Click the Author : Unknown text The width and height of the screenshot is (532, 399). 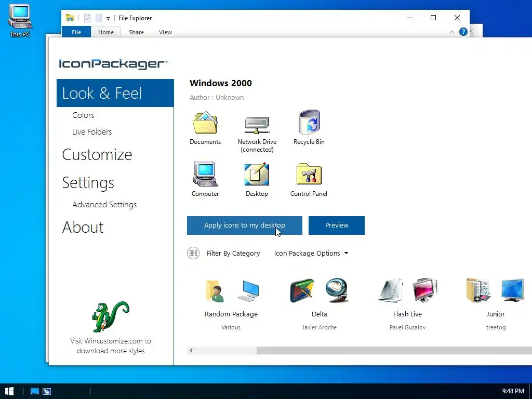217,97
